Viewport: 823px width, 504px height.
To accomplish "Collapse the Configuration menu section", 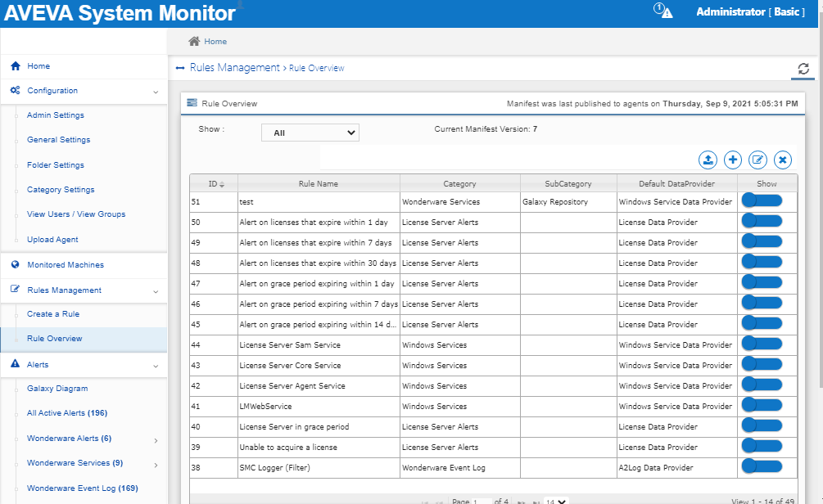I will click(156, 92).
